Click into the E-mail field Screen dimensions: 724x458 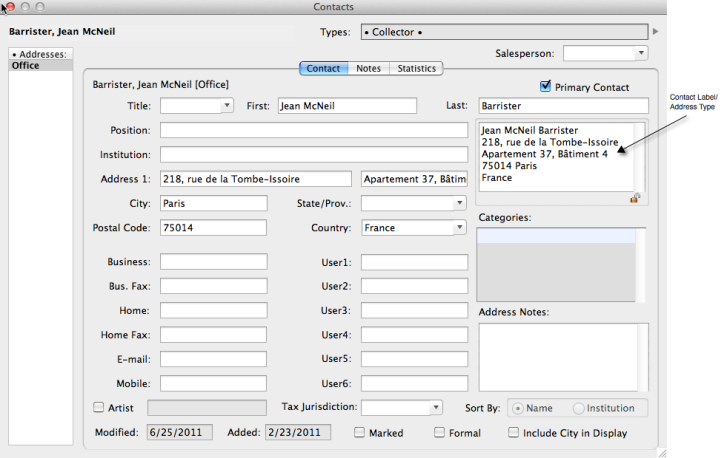[213, 359]
